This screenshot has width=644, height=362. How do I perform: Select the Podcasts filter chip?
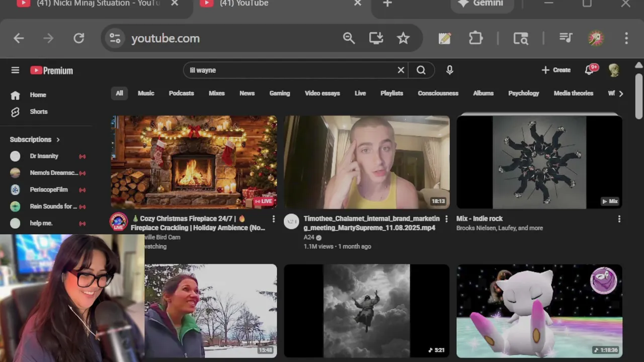181,94
